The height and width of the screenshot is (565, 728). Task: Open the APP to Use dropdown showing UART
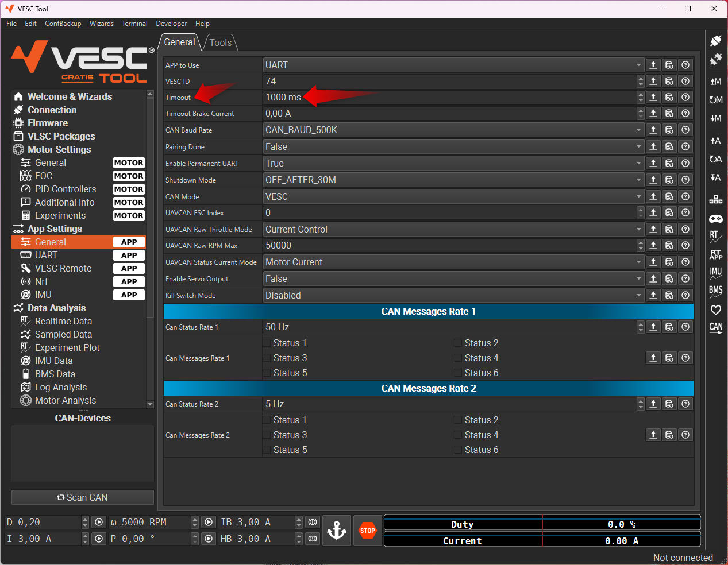[x=453, y=65]
